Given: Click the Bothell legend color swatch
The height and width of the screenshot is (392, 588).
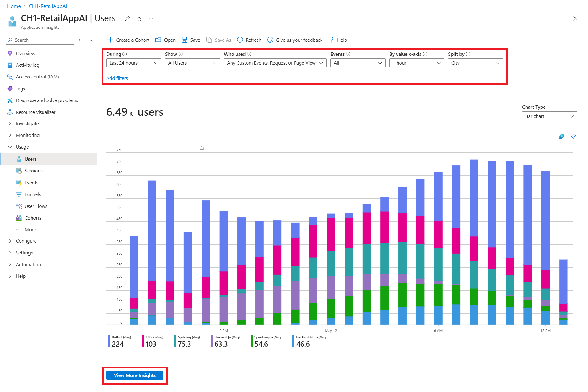Looking at the screenshot, I should (x=109, y=341).
